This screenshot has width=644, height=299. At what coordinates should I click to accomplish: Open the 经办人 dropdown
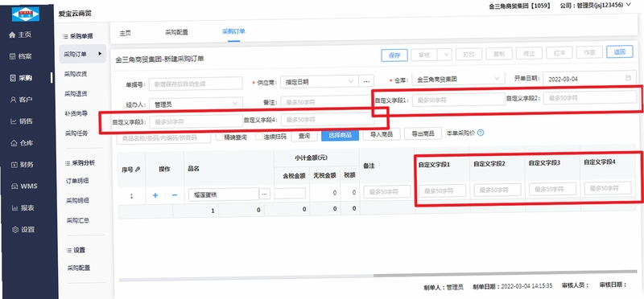coord(196,104)
